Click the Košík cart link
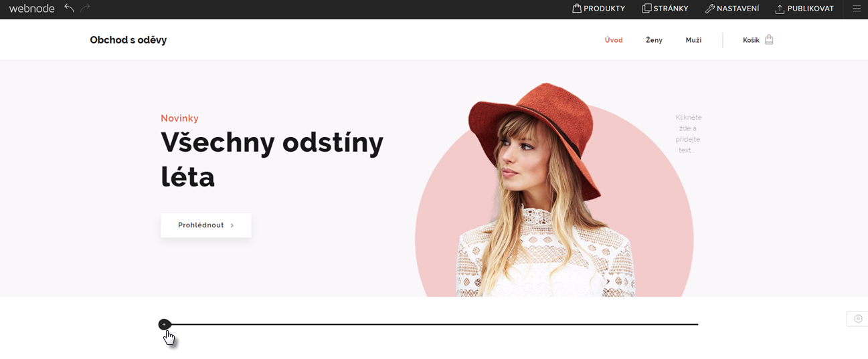This screenshot has width=868, height=359. click(x=751, y=40)
